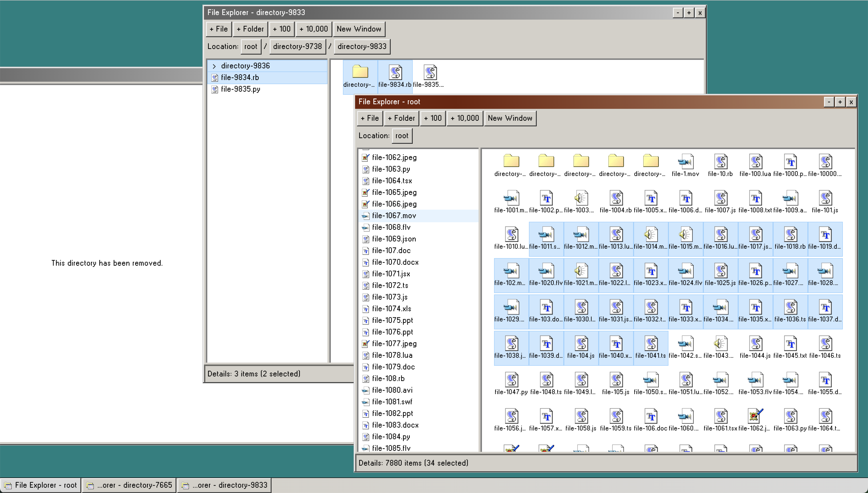Click file-1047.py script icon
This screenshot has width=868, height=493.
point(511,380)
